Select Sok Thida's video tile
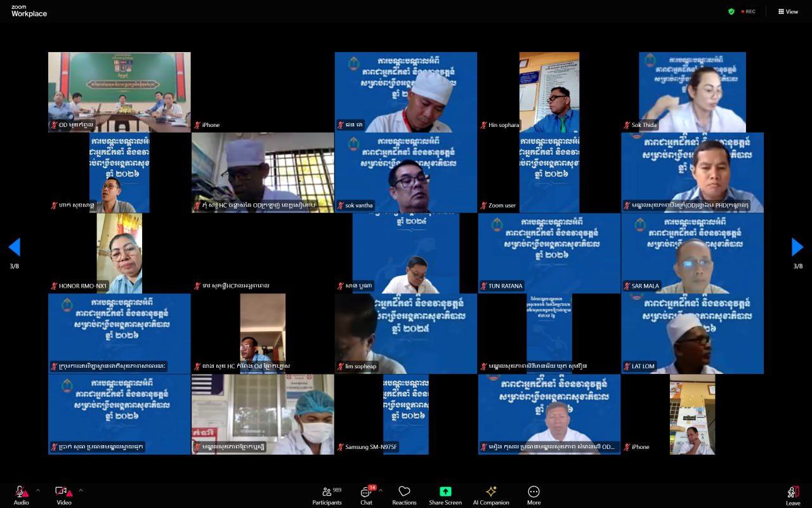Image resolution: width=812 pixels, height=508 pixels. click(x=692, y=92)
